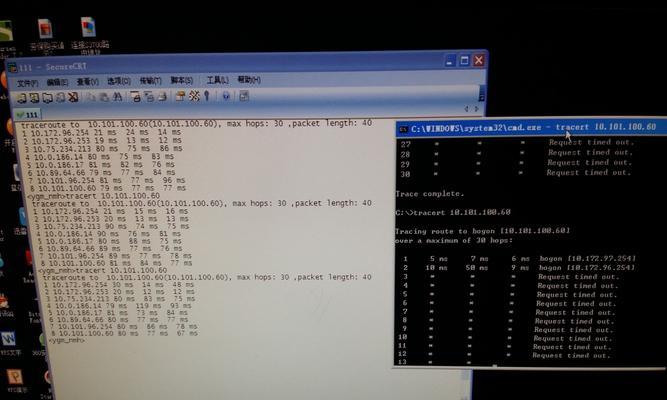The image size is (667, 400).
Task: Open the 脚本(S) Script menu
Action: click(x=181, y=80)
